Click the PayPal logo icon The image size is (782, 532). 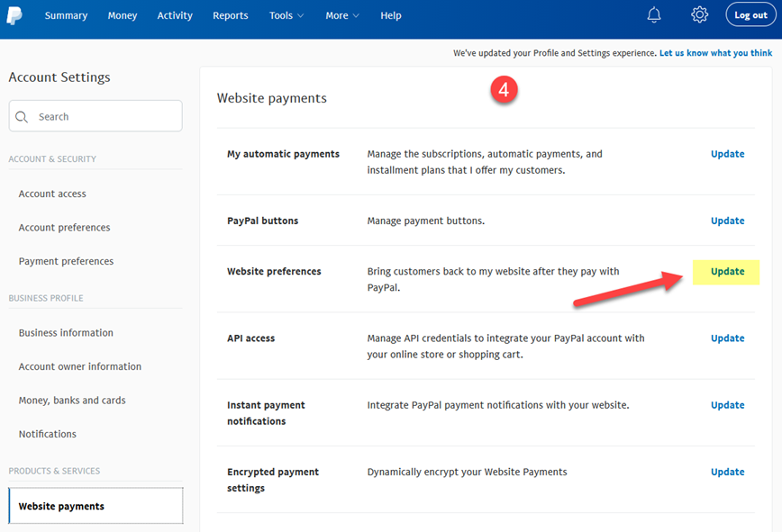tap(14, 15)
